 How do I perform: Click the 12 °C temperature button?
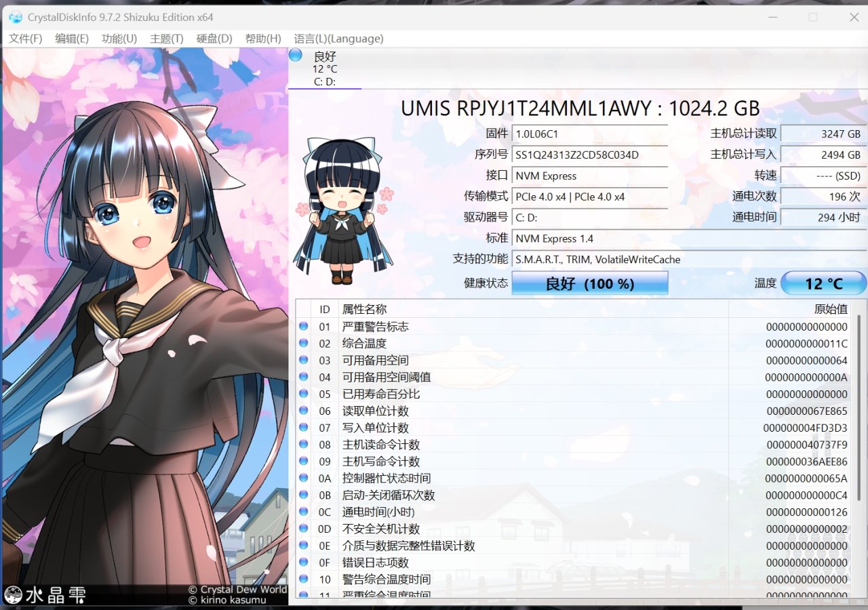pyautogui.click(x=824, y=283)
